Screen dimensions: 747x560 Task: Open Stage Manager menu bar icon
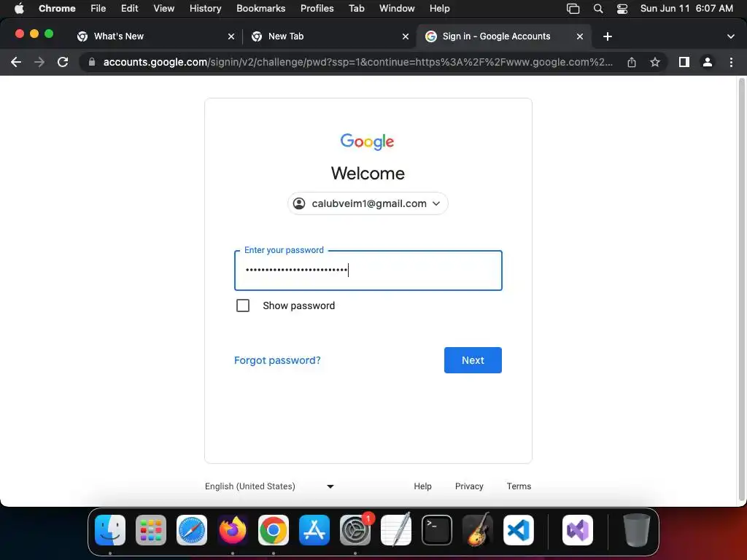(573, 9)
